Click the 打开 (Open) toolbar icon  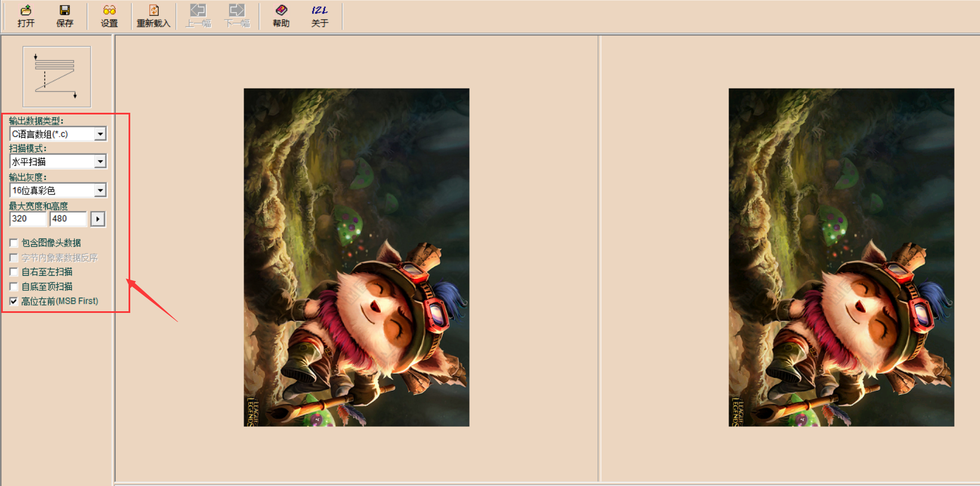[x=26, y=16]
